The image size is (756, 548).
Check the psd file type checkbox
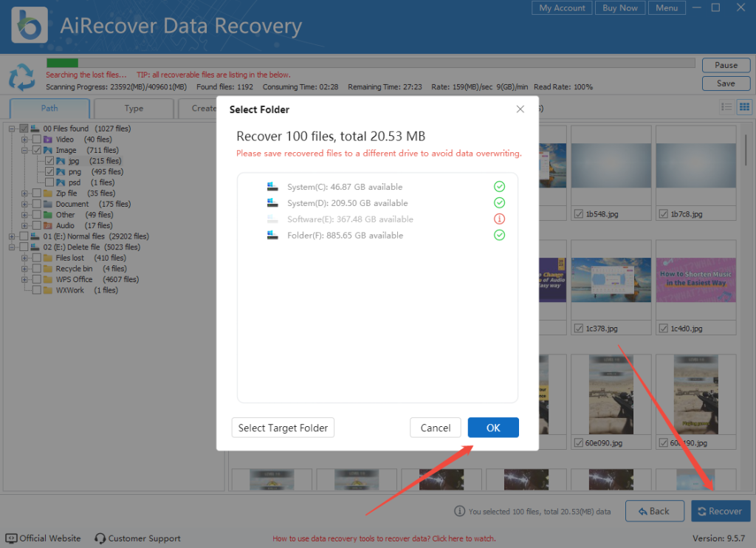[x=49, y=182]
